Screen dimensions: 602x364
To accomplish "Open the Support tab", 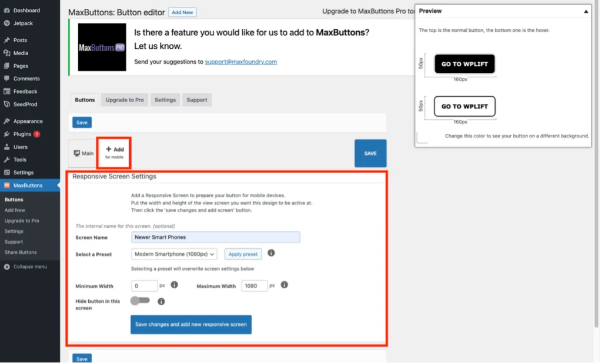I will click(x=198, y=100).
